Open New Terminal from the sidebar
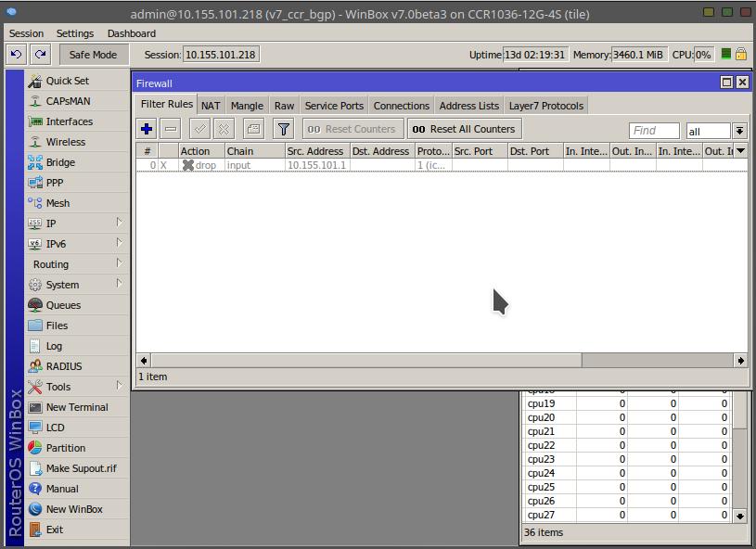Viewport: 756px width, 549px height. [x=76, y=407]
